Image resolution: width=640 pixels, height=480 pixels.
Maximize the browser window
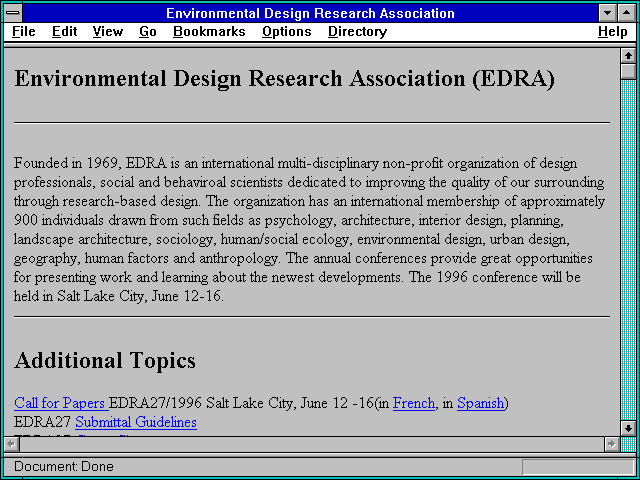click(x=627, y=13)
